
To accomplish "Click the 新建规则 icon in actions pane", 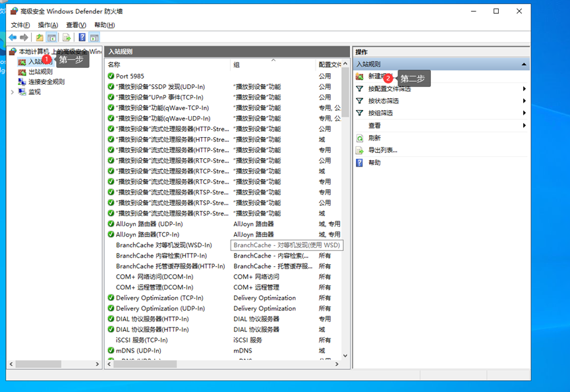I will pos(360,76).
